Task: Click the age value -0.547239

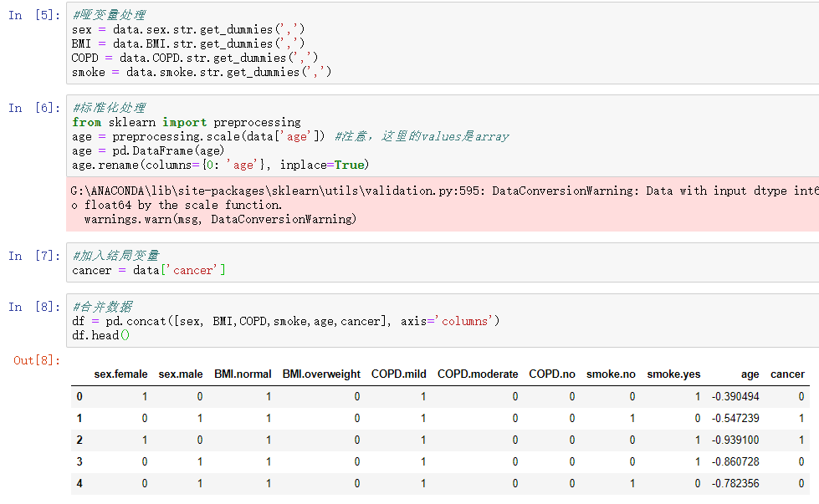Action: click(x=735, y=419)
